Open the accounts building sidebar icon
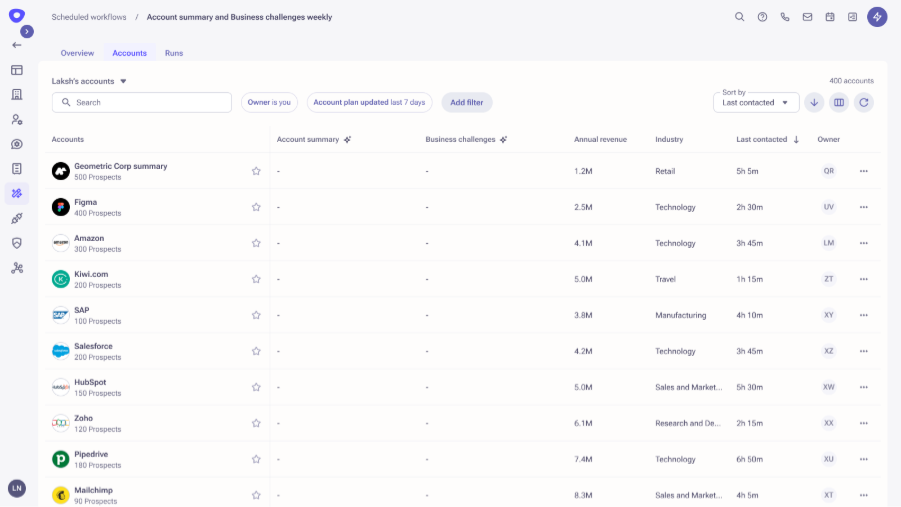This screenshot has height=507, width=901. pos(17,94)
